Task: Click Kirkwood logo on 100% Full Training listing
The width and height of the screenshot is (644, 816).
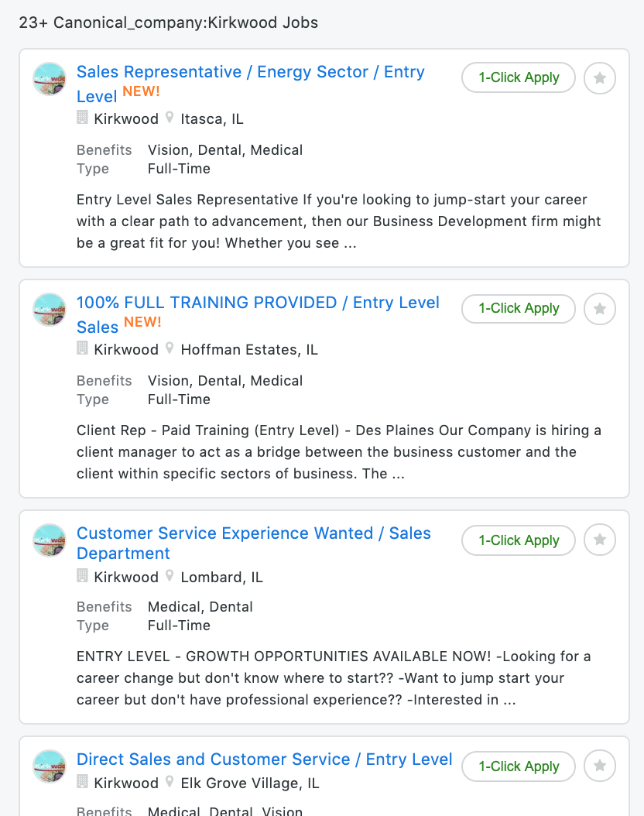Action: click(x=50, y=310)
